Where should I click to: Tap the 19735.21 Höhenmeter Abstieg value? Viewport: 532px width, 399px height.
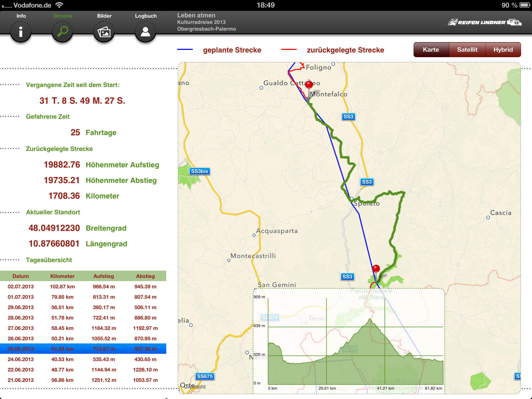pyautogui.click(x=62, y=180)
